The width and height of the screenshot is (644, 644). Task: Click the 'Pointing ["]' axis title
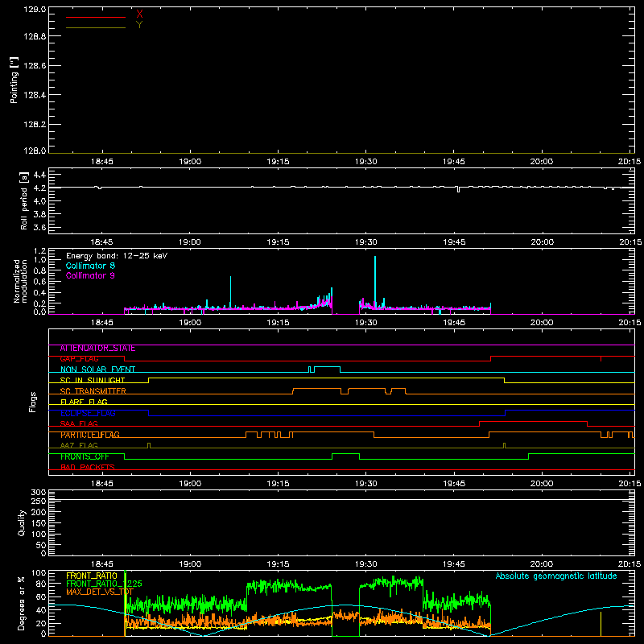14,80
